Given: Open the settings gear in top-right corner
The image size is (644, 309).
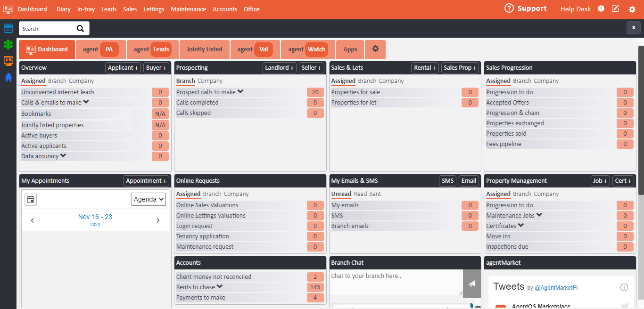Looking at the screenshot, I should coord(632,9).
